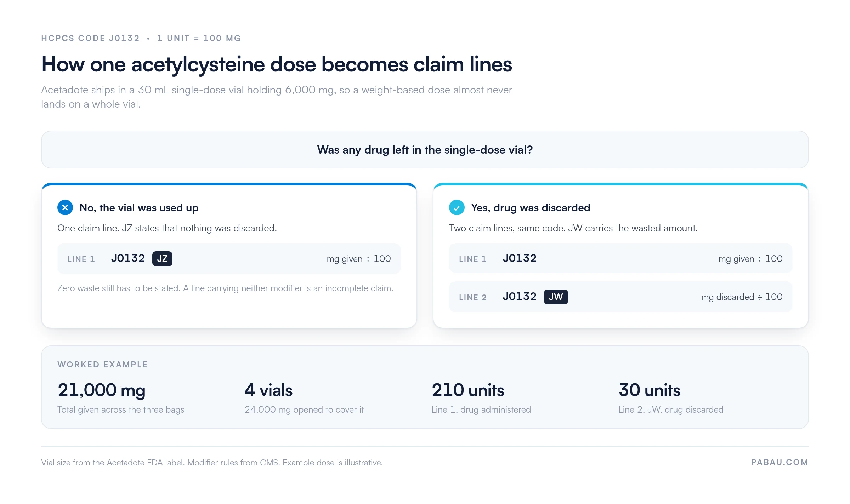
Task: Select the 21,000 mg worked example figure
Action: tap(102, 390)
